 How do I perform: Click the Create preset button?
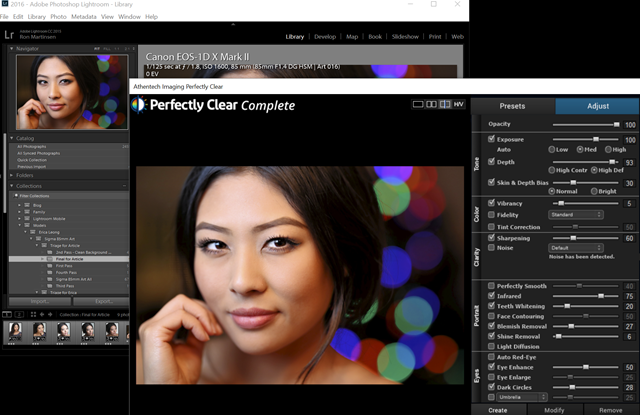[498, 410]
